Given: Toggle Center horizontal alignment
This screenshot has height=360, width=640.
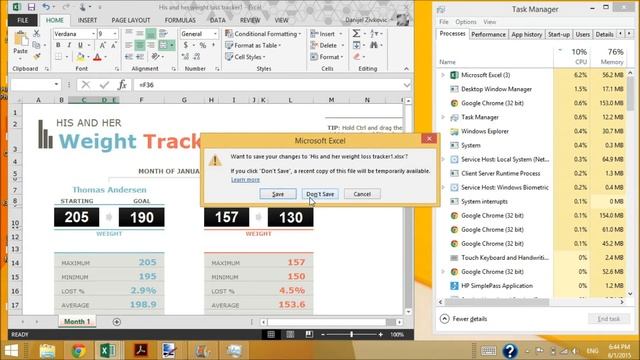Looking at the screenshot, I should pyautogui.click(x=140, y=45).
